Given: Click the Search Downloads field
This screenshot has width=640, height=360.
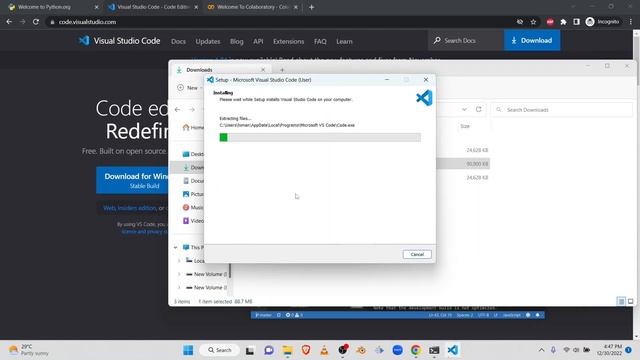Looking at the screenshot, I should [x=562, y=109].
